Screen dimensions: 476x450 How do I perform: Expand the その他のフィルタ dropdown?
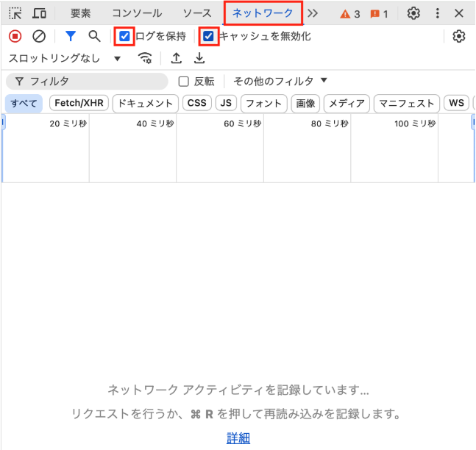point(280,82)
